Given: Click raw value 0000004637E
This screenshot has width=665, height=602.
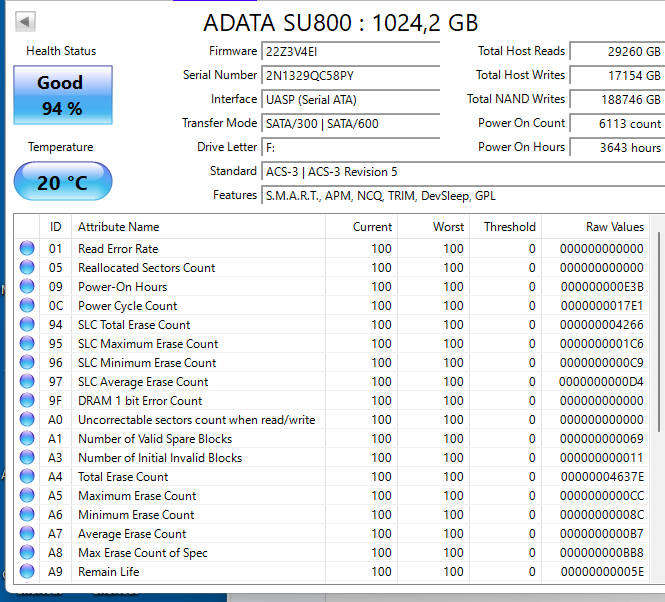Looking at the screenshot, I should coord(602,477).
